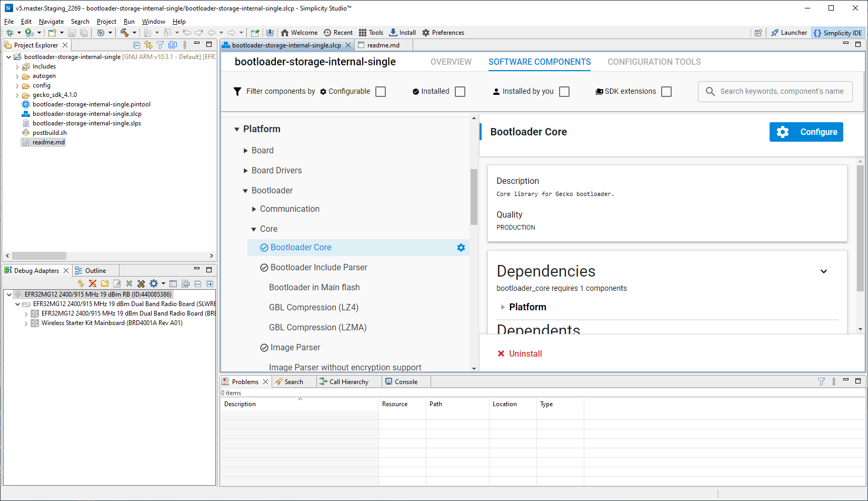Expand the Communication components group

(x=255, y=209)
